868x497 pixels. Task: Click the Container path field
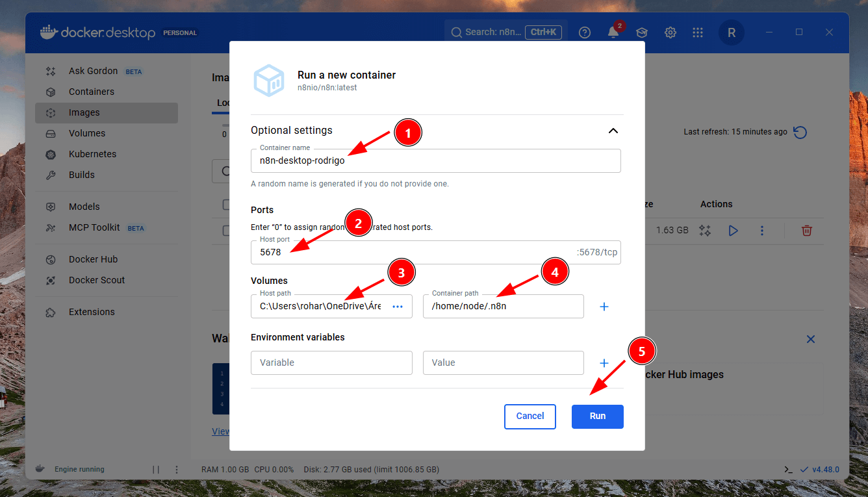[x=504, y=306]
